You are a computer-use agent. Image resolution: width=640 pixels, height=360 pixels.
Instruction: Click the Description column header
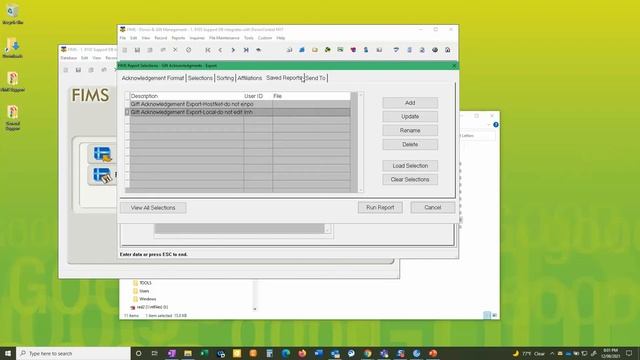pyautogui.click(x=187, y=96)
